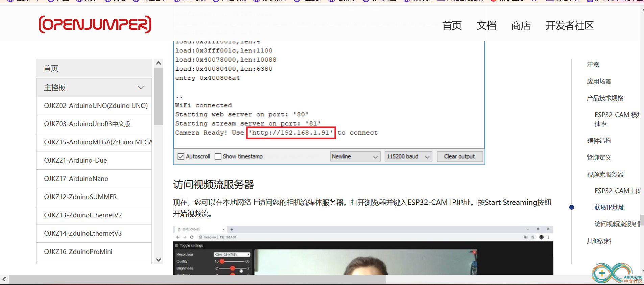Viewport: 644px width, 285px height.
Task: Open OJKZ14-ZduinoEthernetV3 sidebar entry
Action: pyautogui.click(x=94, y=234)
